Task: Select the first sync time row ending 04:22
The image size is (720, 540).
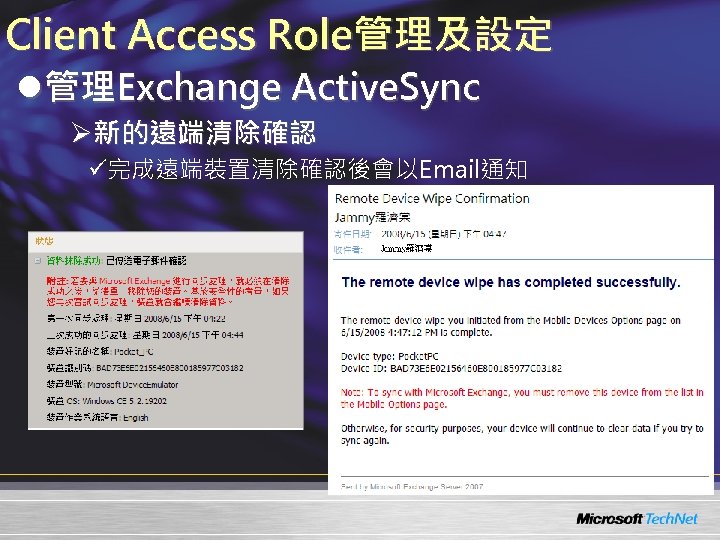Action: [x=136, y=318]
